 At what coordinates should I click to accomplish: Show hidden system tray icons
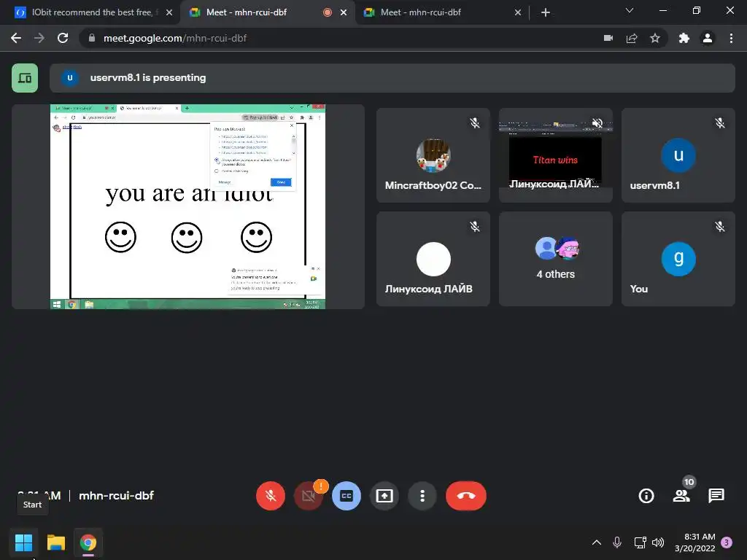click(597, 542)
